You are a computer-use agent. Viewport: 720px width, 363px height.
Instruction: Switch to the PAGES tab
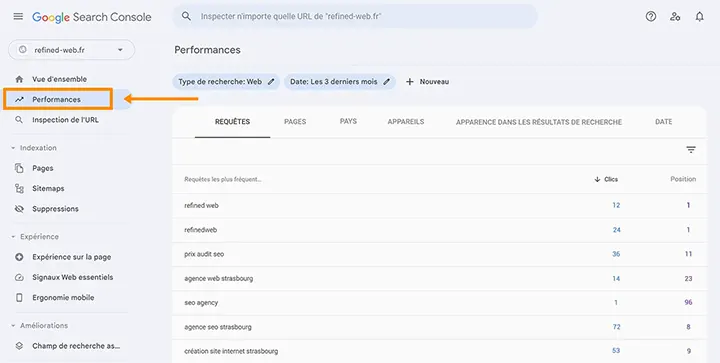coord(295,122)
